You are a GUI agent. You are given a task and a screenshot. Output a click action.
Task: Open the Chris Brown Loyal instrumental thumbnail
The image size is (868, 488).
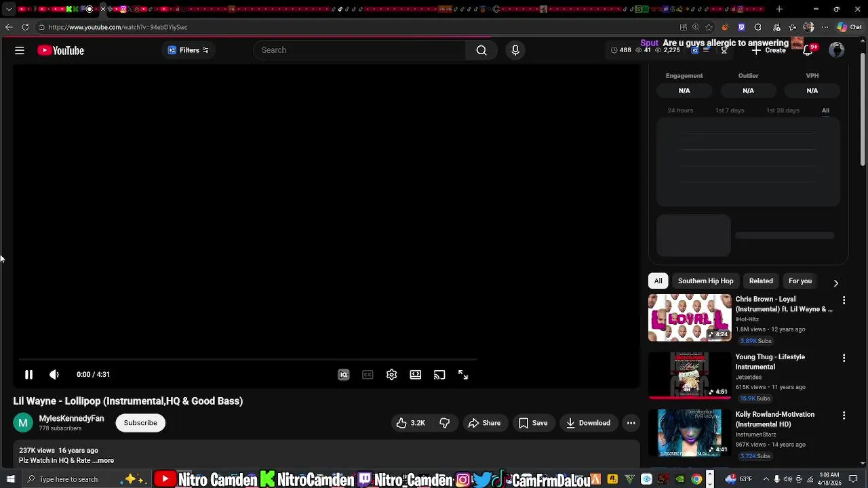coord(690,317)
